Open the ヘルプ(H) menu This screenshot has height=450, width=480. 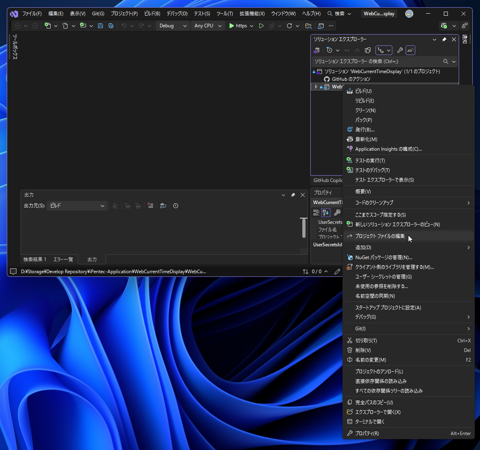click(311, 14)
